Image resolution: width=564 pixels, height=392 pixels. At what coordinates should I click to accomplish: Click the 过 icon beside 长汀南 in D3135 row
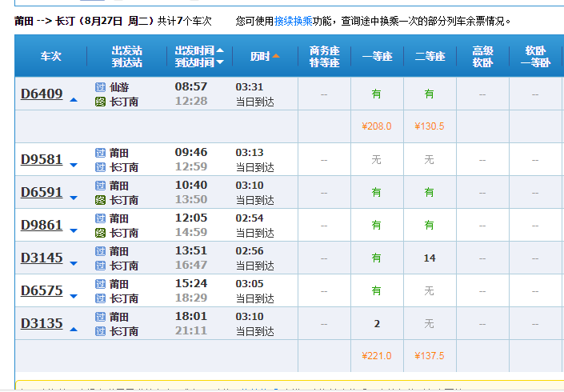[x=100, y=331]
